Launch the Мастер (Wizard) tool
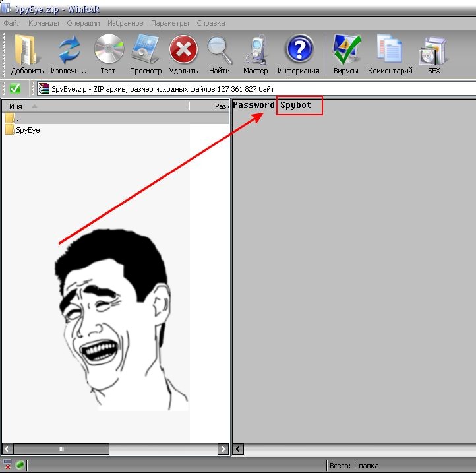476x473 pixels. pos(256,50)
